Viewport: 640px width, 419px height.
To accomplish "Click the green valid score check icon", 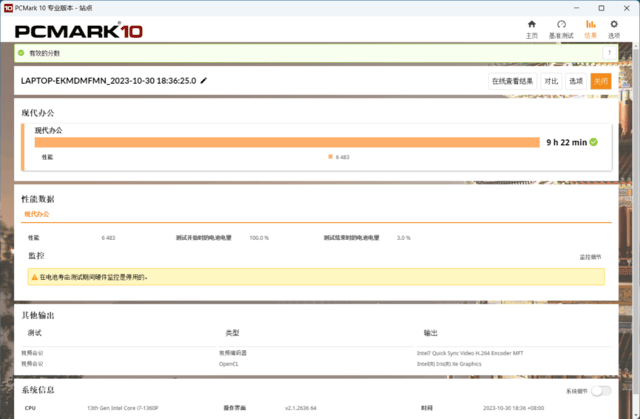I will pyautogui.click(x=21, y=53).
